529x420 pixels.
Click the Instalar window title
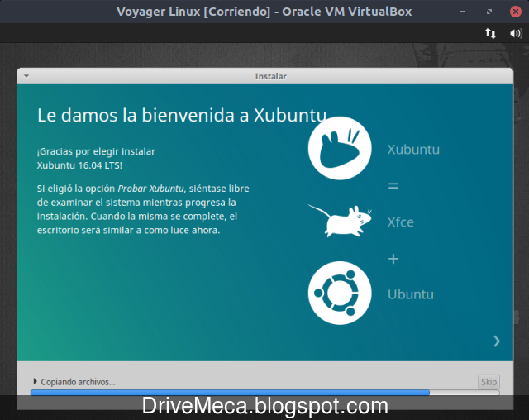[x=270, y=77]
